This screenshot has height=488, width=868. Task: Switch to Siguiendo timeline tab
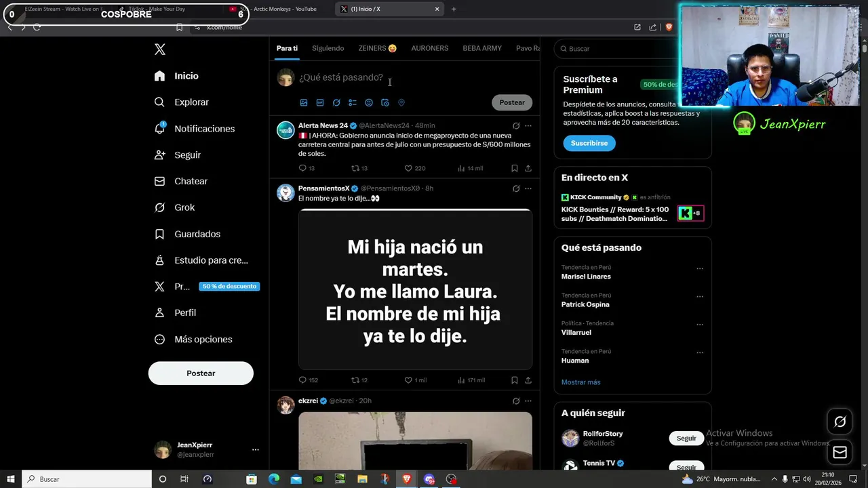(328, 48)
